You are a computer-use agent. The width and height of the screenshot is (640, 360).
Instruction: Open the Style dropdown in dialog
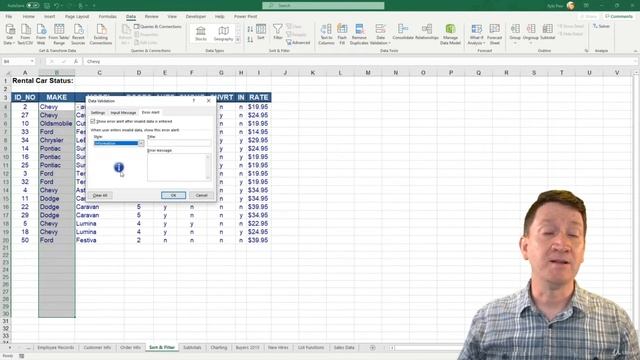click(141, 143)
